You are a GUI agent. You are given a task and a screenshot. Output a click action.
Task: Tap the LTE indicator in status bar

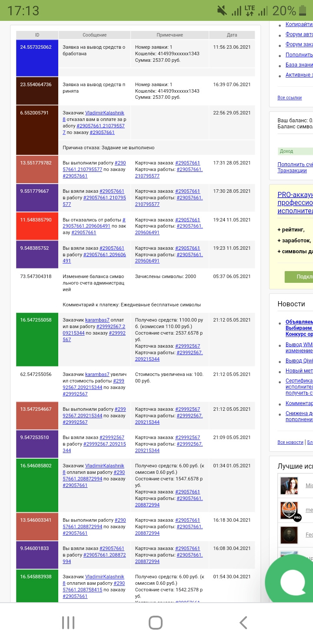click(250, 10)
